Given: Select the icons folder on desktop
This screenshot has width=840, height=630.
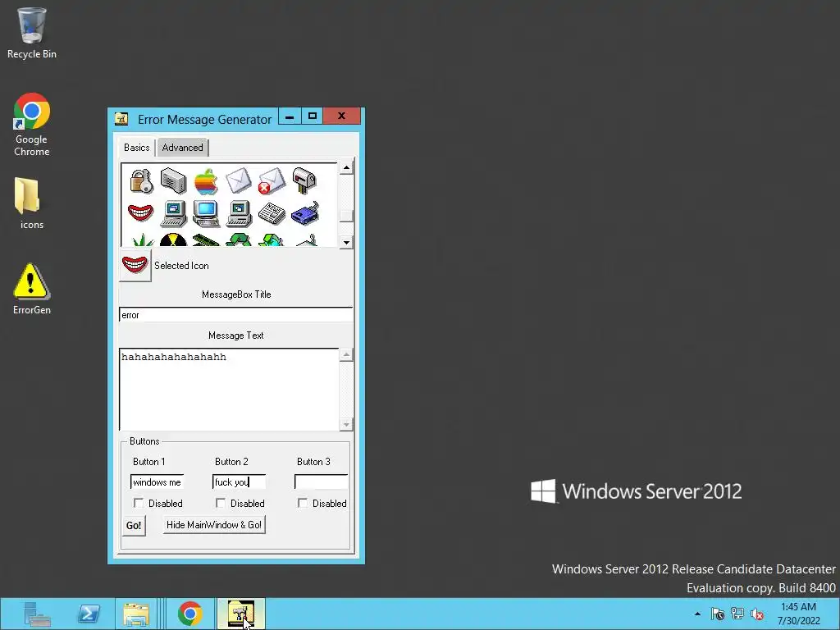Looking at the screenshot, I should (x=32, y=203).
